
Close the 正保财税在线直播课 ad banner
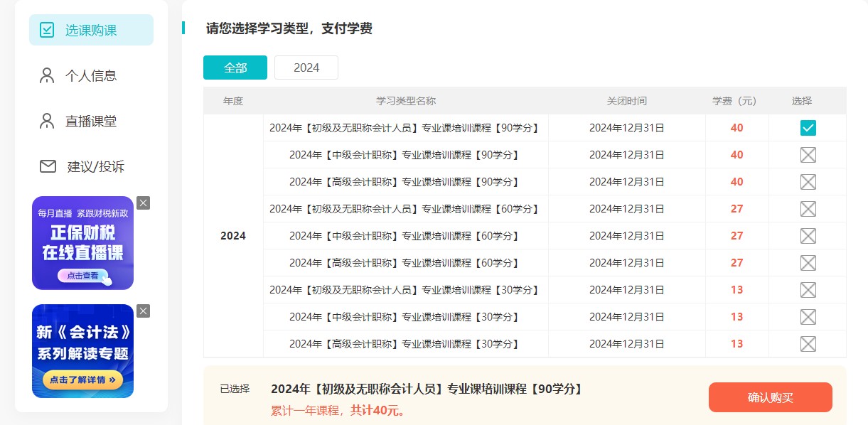143,203
